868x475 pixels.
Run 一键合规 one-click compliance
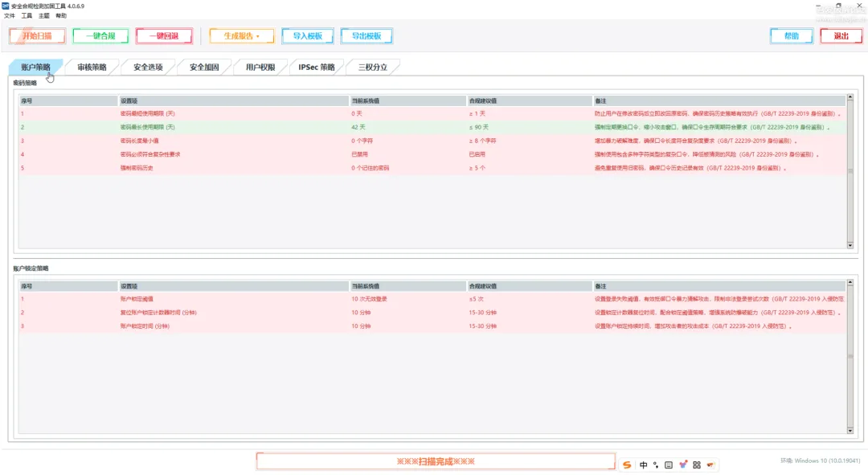pyautogui.click(x=100, y=36)
